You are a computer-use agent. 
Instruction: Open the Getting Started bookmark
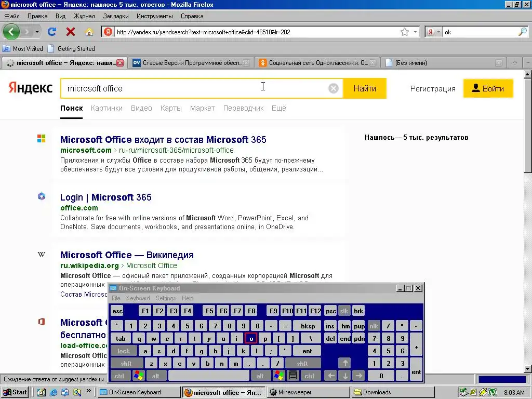tap(71, 48)
